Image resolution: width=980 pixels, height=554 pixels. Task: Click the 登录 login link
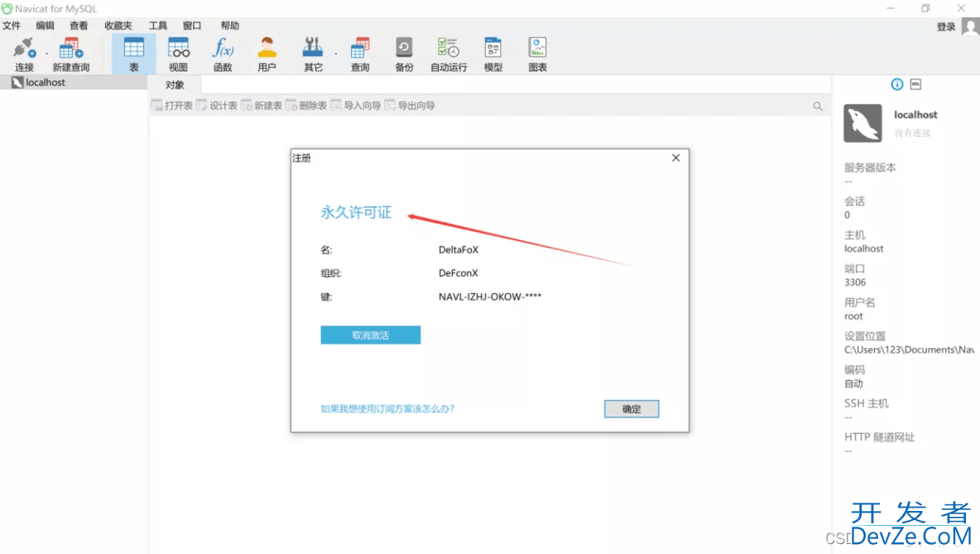tap(945, 26)
